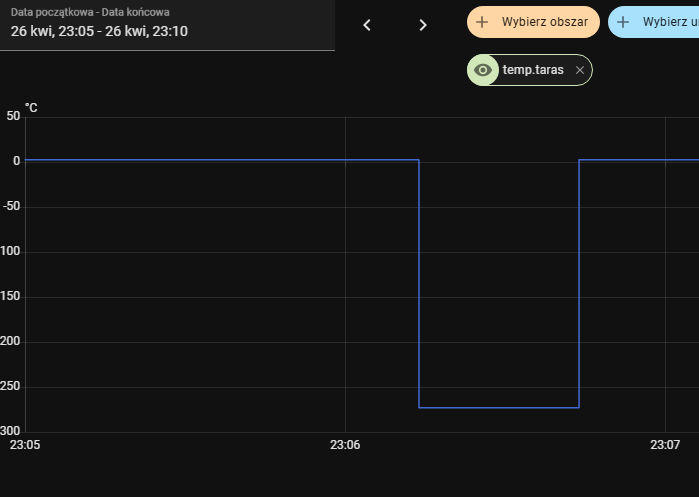The image size is (699, 497).
Task: Click the blue Wybierz button next to obszar
Action: coord(654,22)
